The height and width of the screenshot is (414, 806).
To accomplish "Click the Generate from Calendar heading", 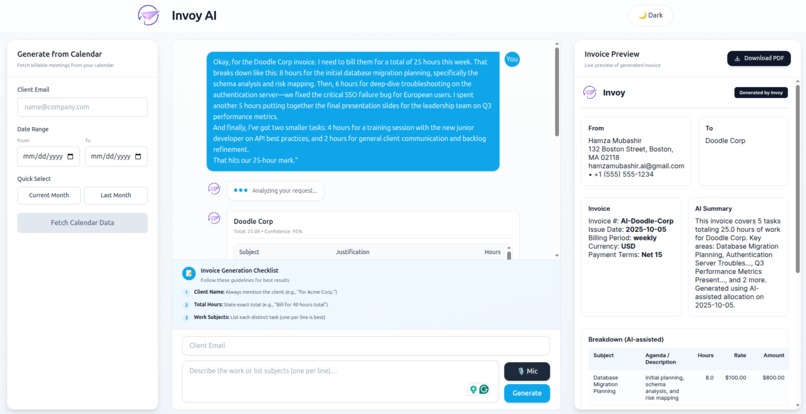I will pos(60,54).
